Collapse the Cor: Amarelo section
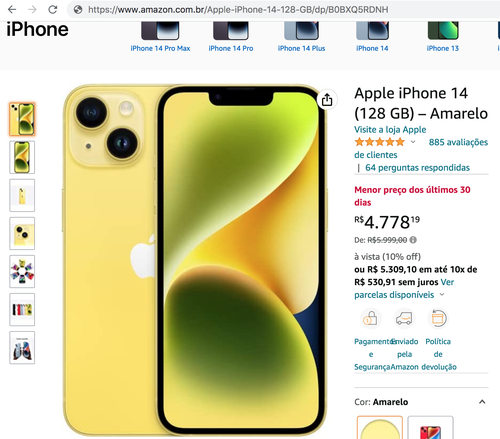The width and height of the screenshot is (500, 439). tap(482, 402)
